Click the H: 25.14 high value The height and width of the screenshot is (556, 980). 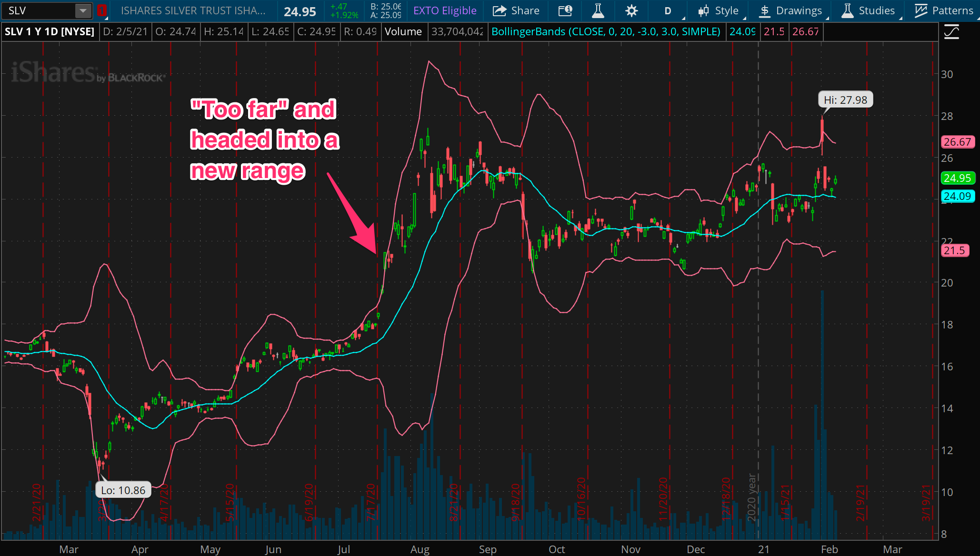point(223,32)
